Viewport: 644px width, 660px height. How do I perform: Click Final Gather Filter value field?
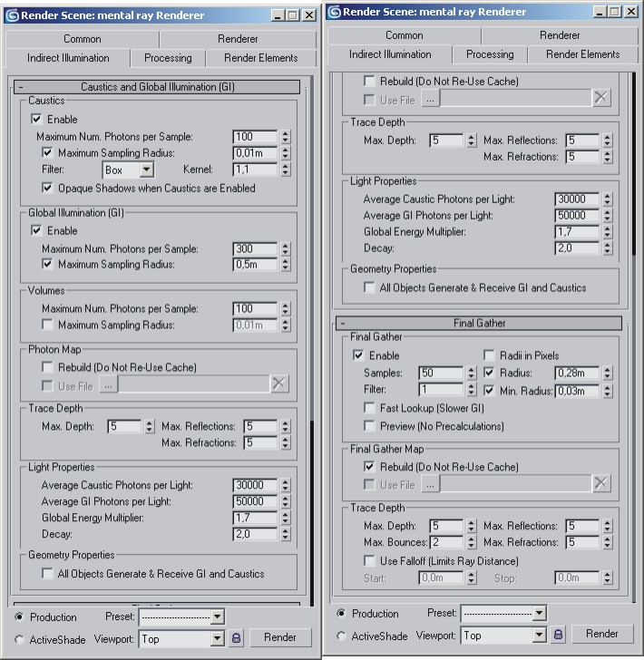tap(441, 390)
